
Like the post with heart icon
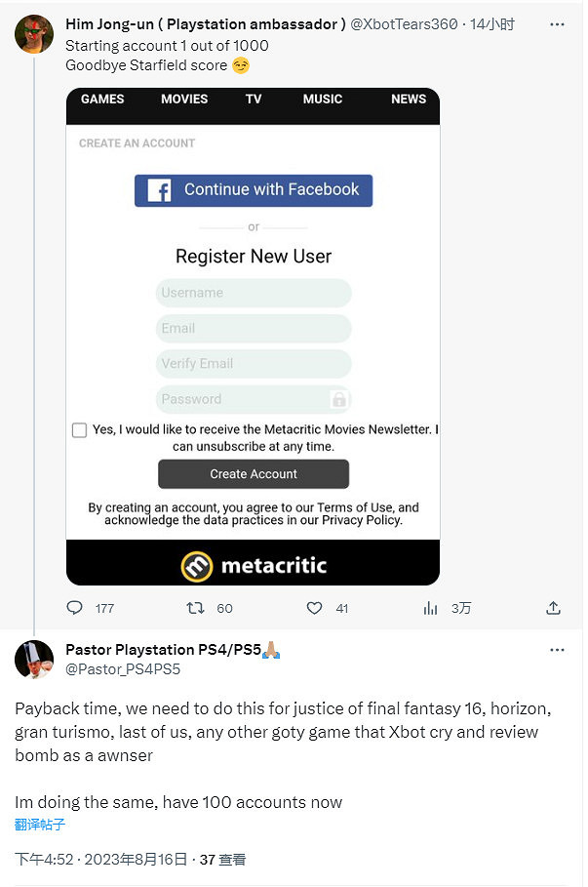314,608
